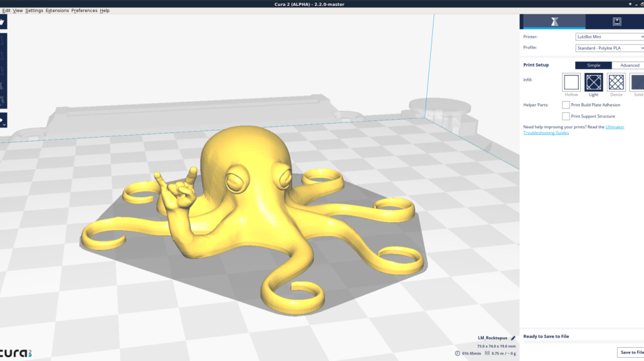
Task: Choose the Solid infill icon
Action: pyautogui.click(x=637, y=82)
